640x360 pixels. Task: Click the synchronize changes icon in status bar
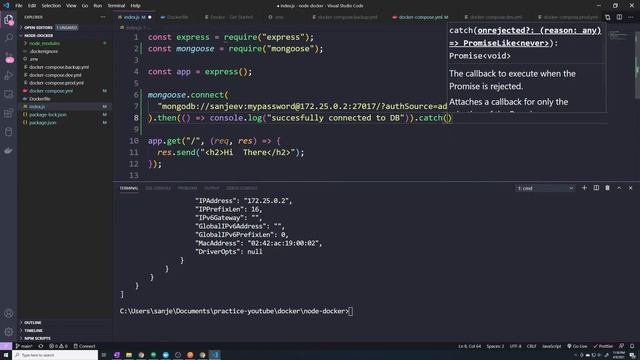pyautogui.click(x=41, y=346)
